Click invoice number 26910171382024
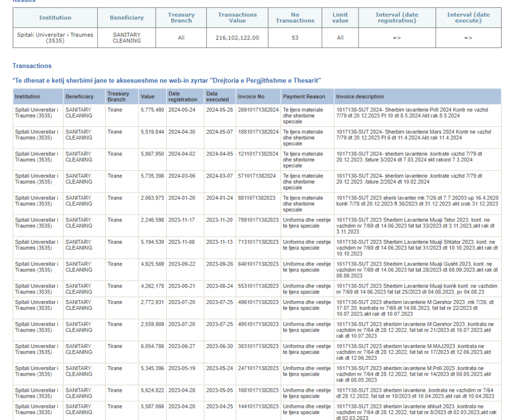Viewport: 505px width, 420px height. (x=257, y=110)
